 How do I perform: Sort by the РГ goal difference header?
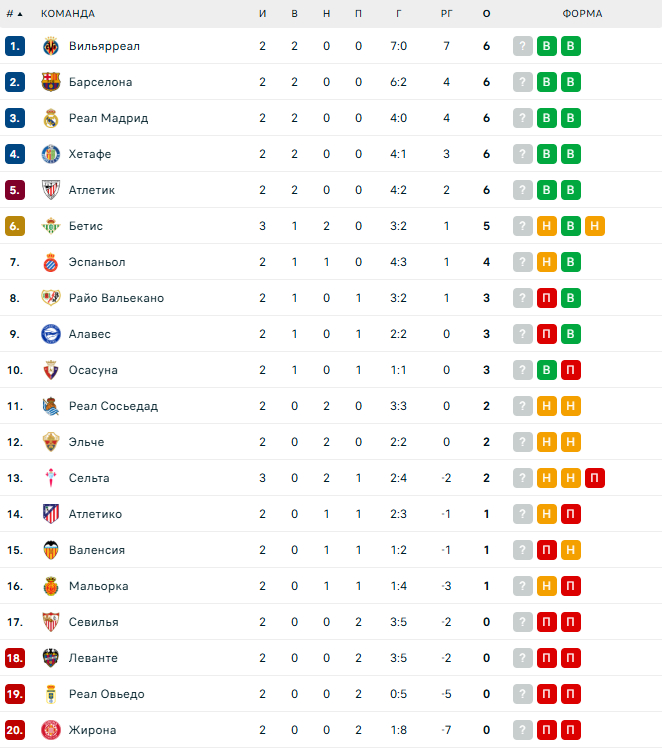click(x=446, y=14)
